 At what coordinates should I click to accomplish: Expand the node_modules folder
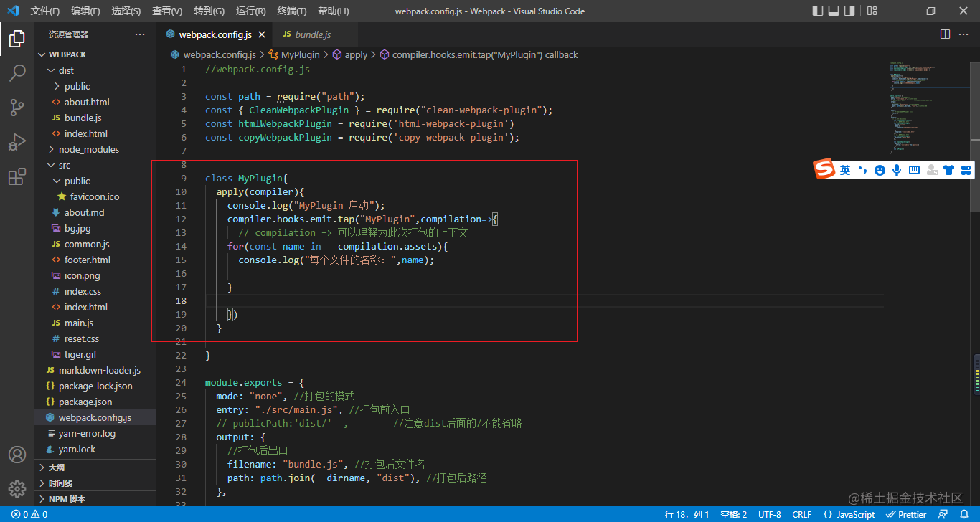95,149
